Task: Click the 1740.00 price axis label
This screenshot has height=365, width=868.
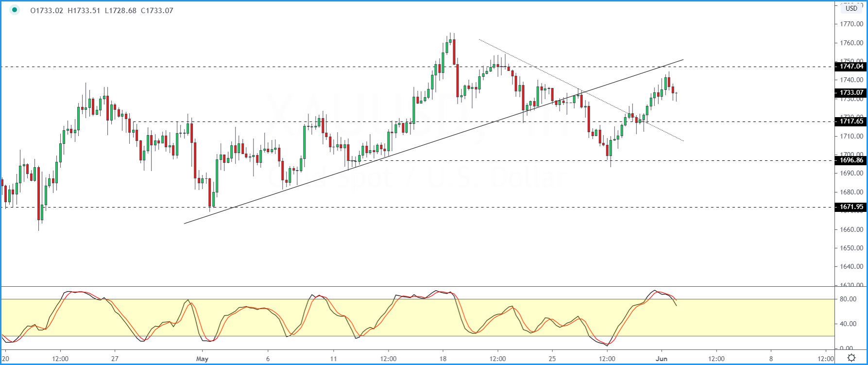Action: coord(851,80)
